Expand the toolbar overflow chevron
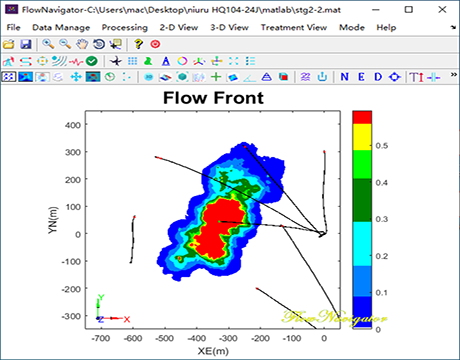Image resolution: width=460 pixels, height=360 pixels. [x=454, y=75]
